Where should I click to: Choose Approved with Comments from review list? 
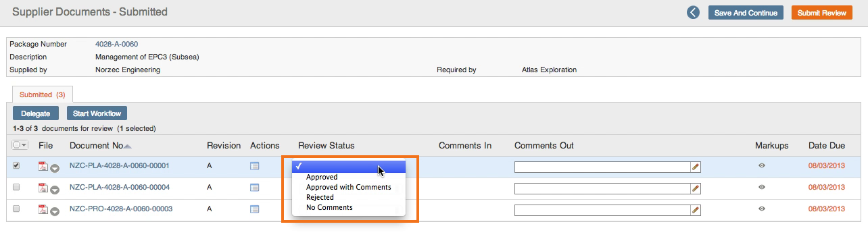(349, 187)
